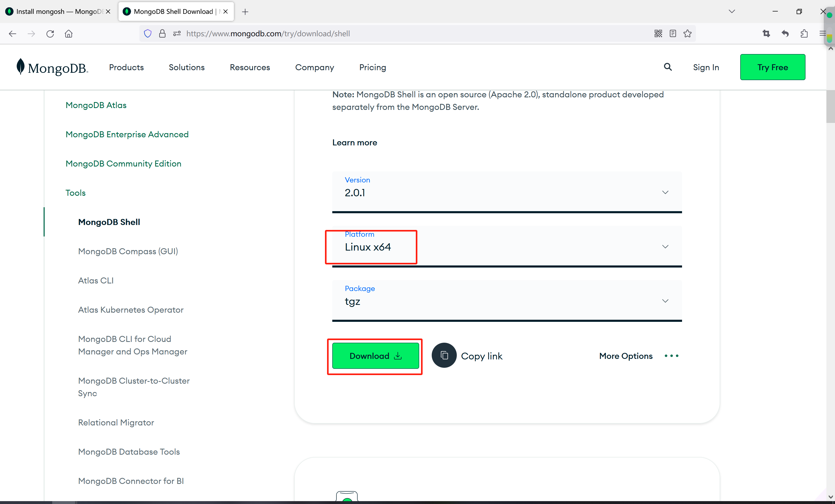Open MongoDB Community Edition sidebar link
The image size is (835, 504).
(x=123, y=164)
